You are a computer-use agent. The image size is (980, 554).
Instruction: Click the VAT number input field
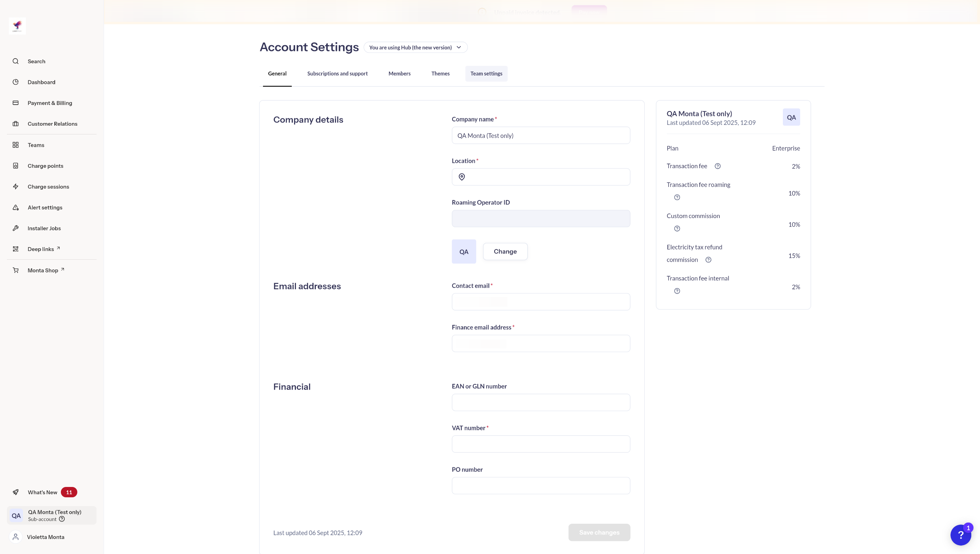coord(541,444)
